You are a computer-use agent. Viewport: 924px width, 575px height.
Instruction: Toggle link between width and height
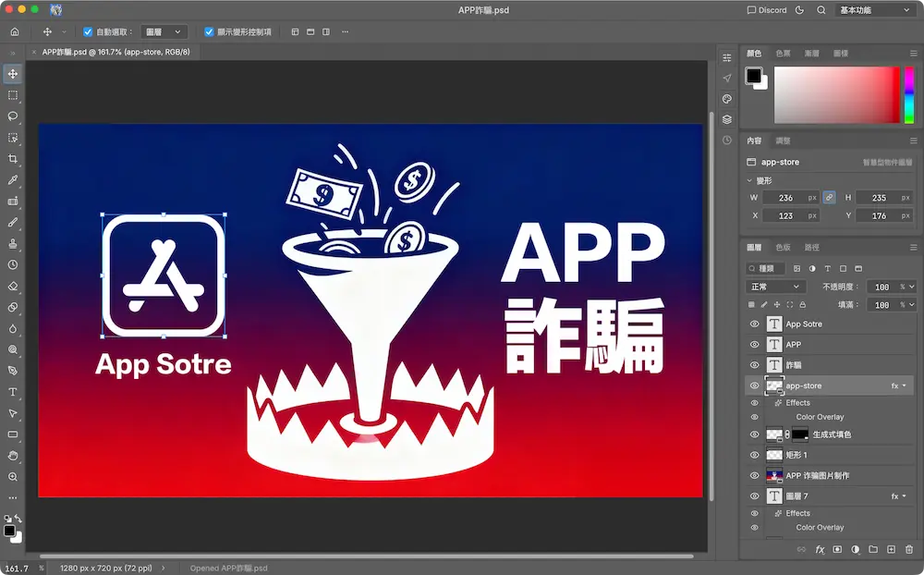[829, 198]
